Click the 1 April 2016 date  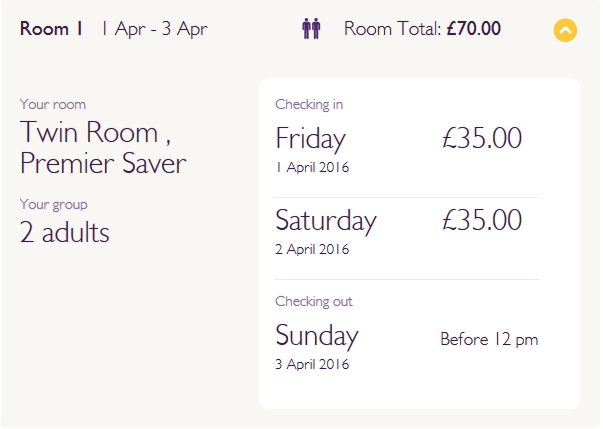coord(312,167)
